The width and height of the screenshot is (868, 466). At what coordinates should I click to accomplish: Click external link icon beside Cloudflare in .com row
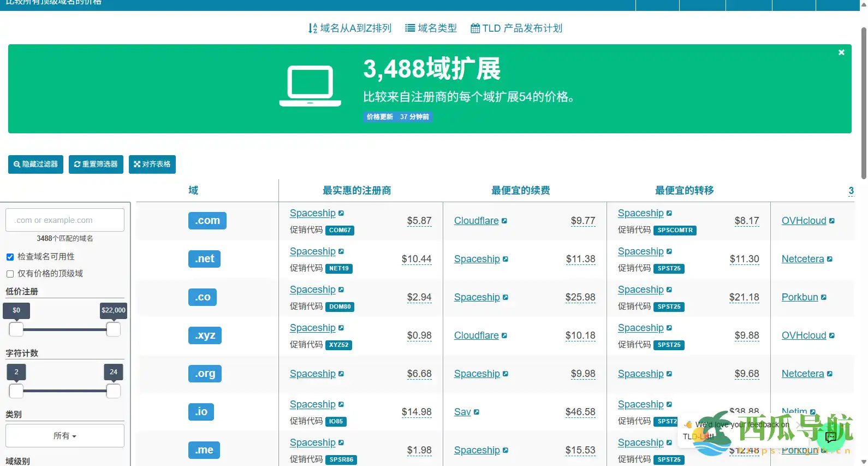point(504,221)
